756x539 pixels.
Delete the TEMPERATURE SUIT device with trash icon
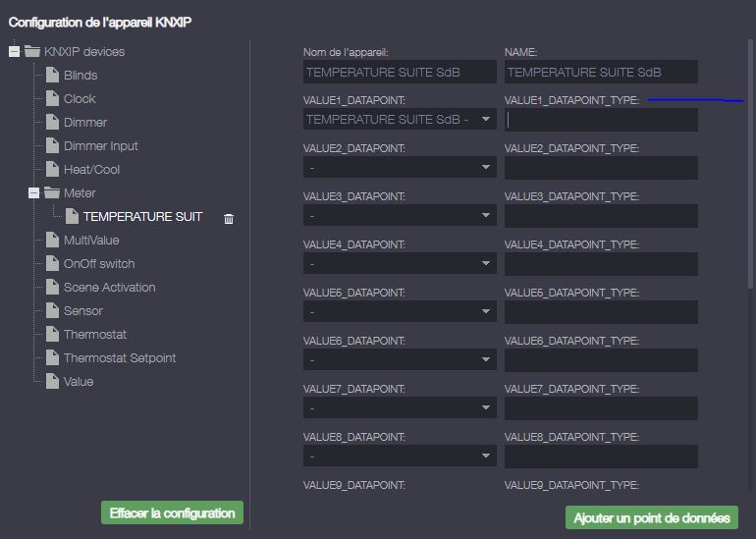point(229,218)
